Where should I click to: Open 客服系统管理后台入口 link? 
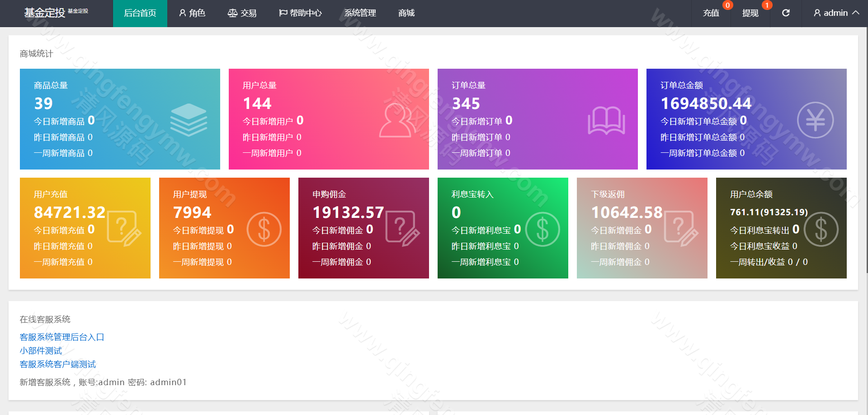pos(61,336)
